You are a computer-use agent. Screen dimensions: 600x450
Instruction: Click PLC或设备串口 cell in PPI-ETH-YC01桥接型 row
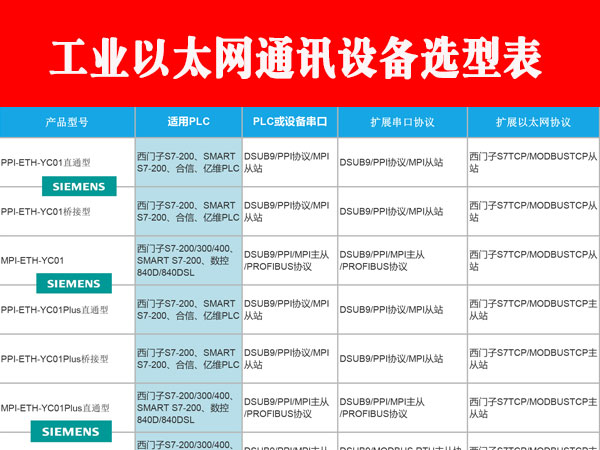[x=290, y=211]
